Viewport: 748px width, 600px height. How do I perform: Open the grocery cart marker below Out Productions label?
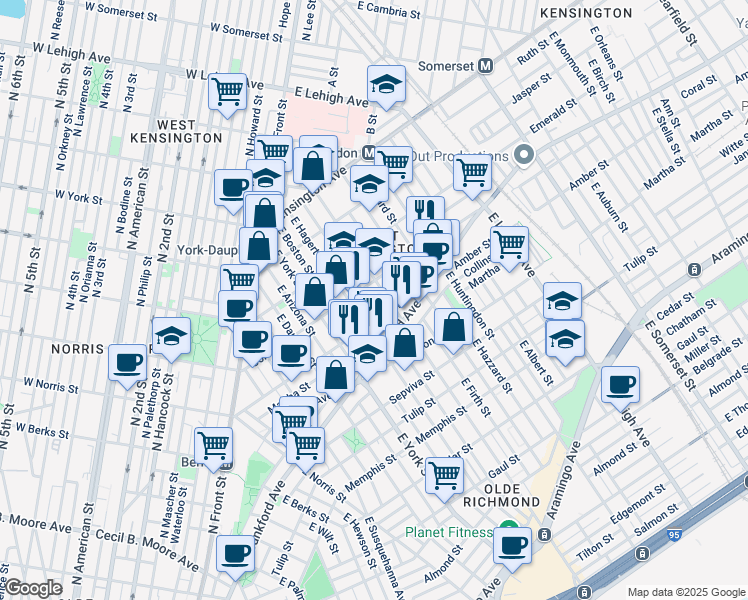tap(472, 173)
